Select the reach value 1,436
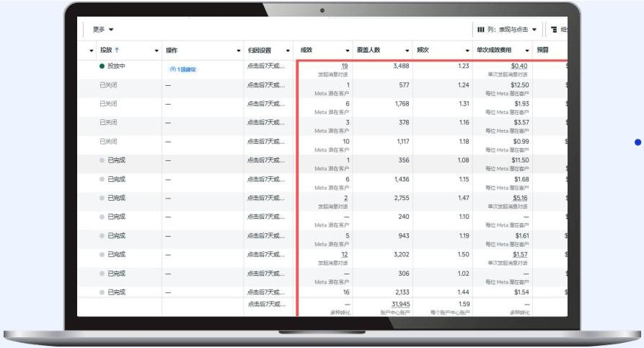 point(402,179)
